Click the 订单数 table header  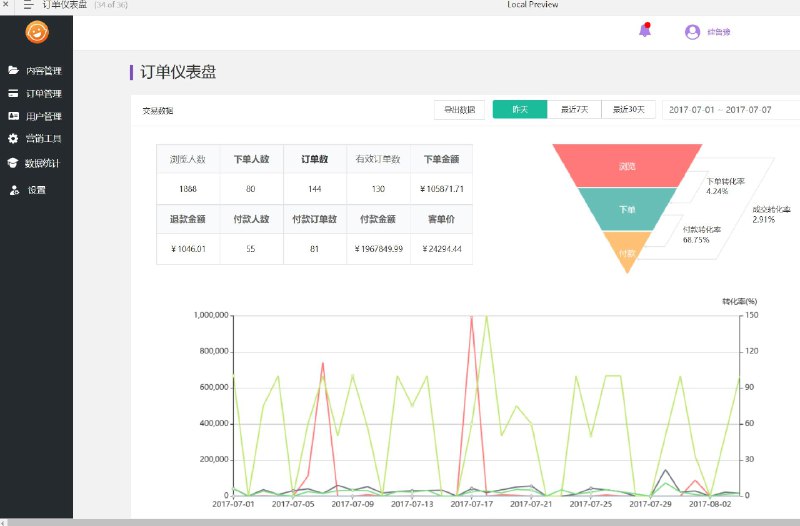[315, 159]
